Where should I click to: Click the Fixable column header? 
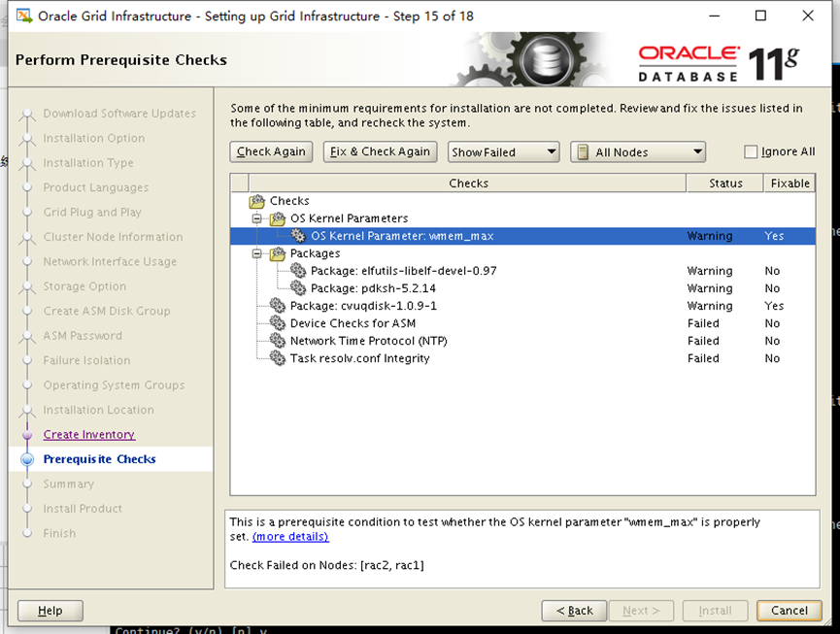point(790,184)
